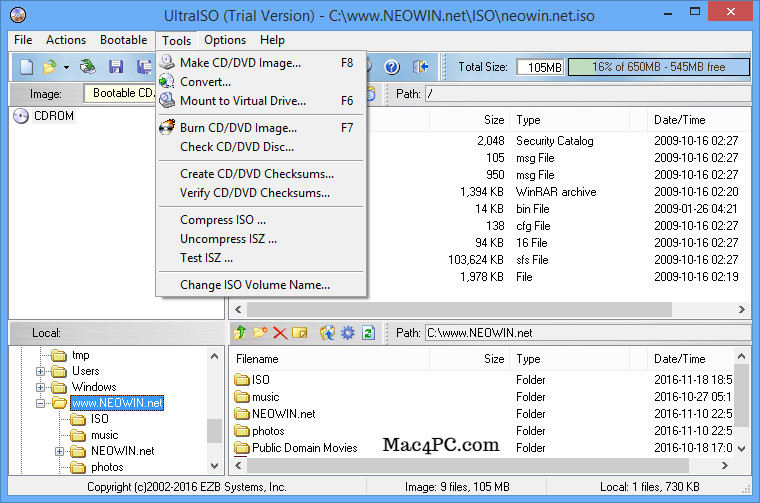The height and width of the screenshot is (503, 760).
Task: Click the Make CD/DVD Image menu icon
Action: (167, 62)
